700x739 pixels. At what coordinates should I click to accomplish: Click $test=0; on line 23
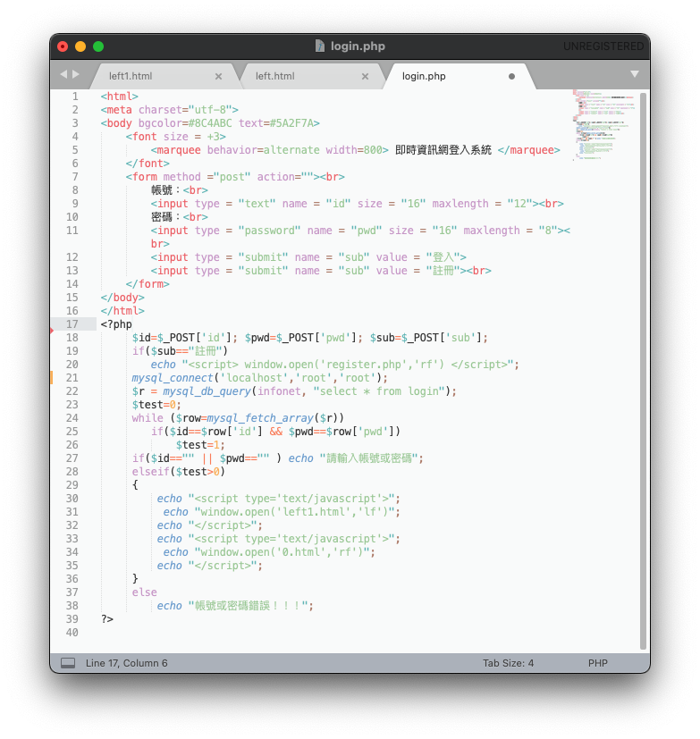pos(156,405)
